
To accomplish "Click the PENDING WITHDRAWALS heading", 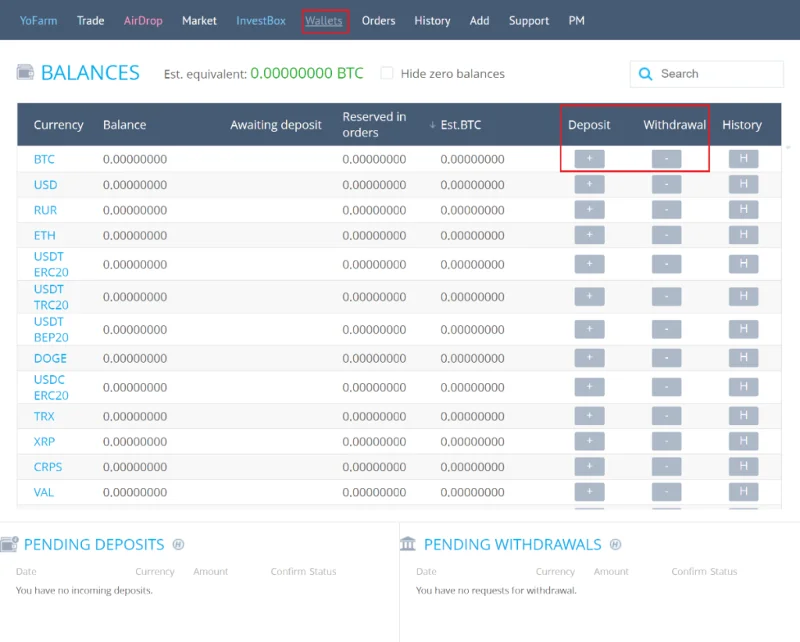I will 513,545.
